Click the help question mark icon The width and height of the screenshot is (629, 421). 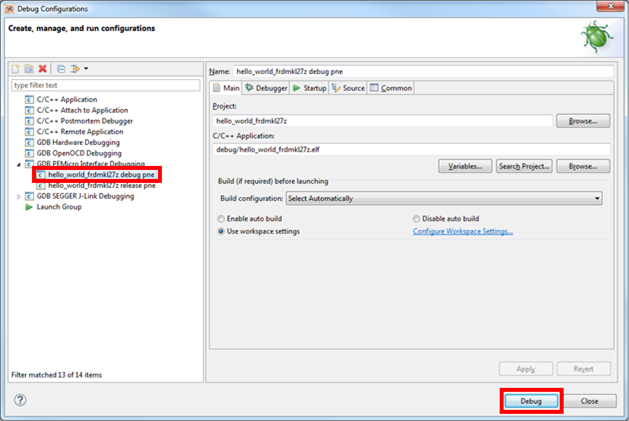coord(20,400)
